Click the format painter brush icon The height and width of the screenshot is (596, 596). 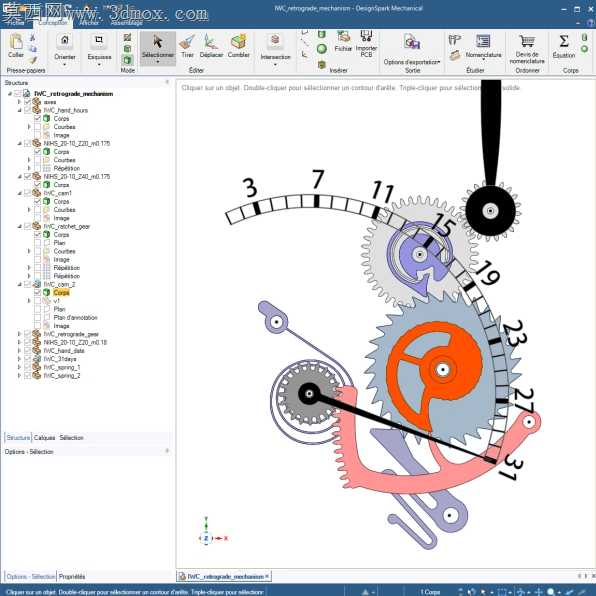coord(33,60)
